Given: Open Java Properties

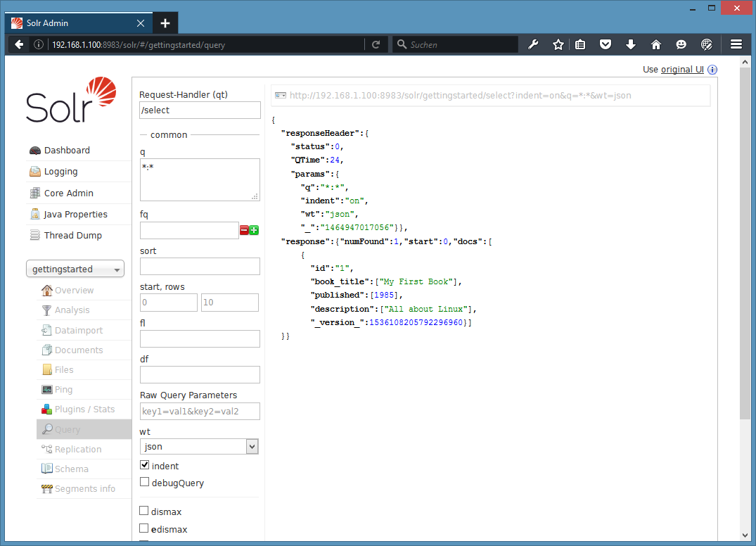Looking at the screenshot, I should point(75,214).
